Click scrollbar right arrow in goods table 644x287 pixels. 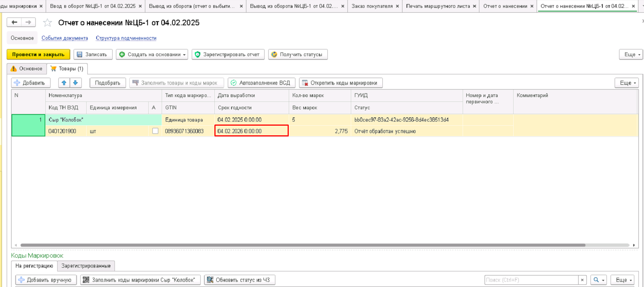pos(634,245)
